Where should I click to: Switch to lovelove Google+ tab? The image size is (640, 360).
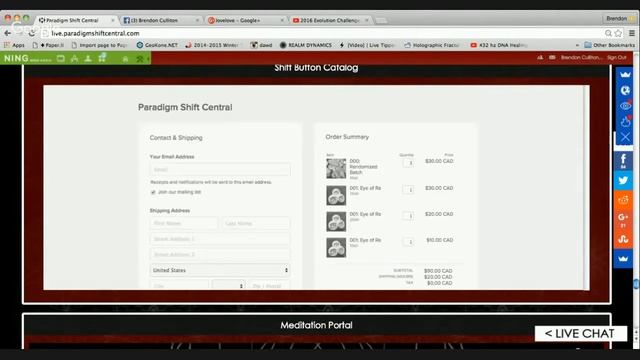(x=239, y=20)
